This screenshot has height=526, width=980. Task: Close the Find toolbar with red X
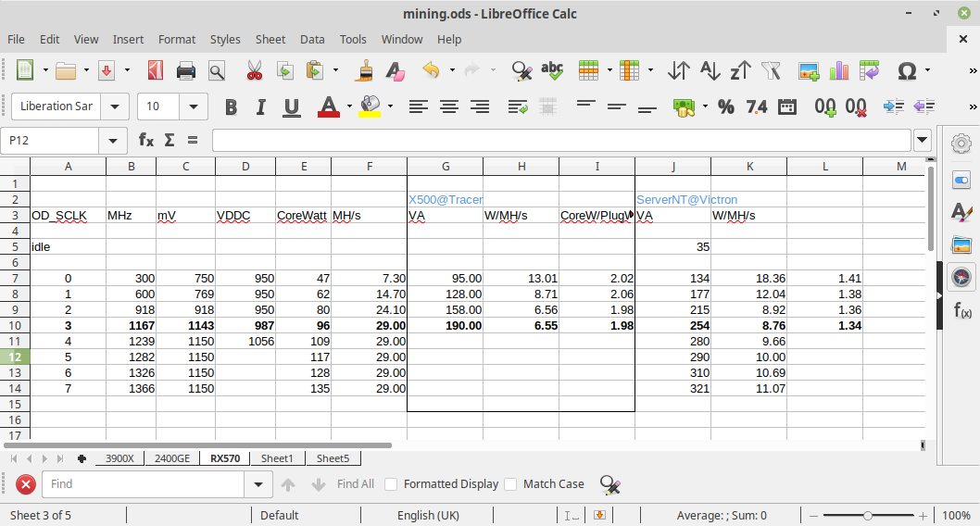(26, 483)
